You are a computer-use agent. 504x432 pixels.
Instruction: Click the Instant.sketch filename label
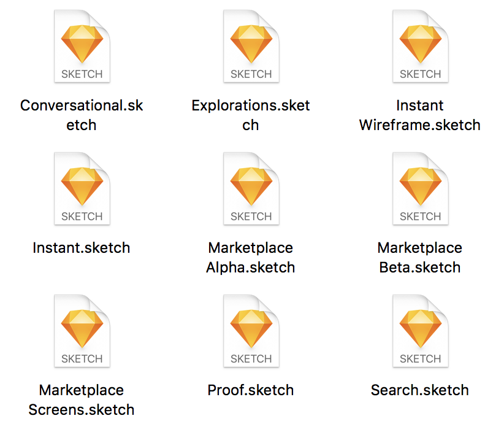click(82, 248)
